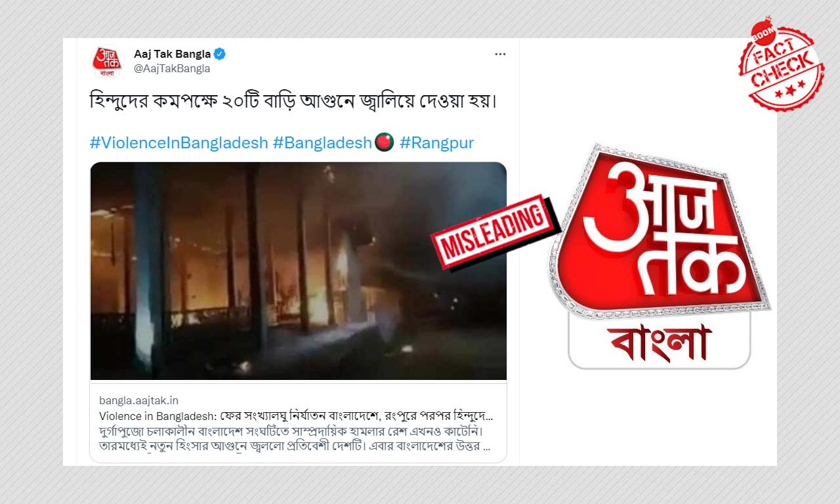
Task: Click the last line of card description
Action: pos(295,447)
